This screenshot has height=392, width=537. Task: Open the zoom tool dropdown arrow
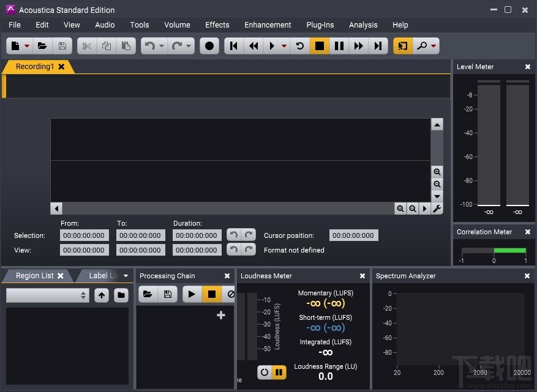click(434, 46)
